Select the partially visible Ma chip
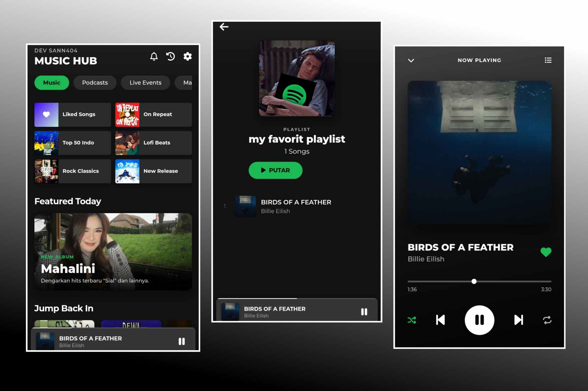Viewport: 588px width, 391px height. pyautogui.click(x=184, y=83)
